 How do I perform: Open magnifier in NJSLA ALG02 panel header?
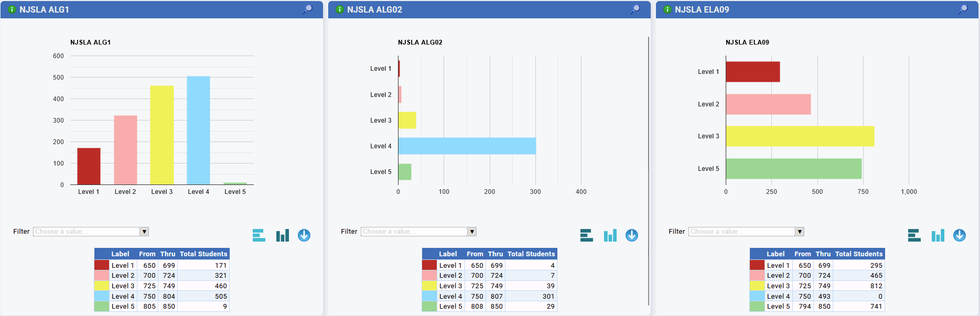(x=635, y=9)
